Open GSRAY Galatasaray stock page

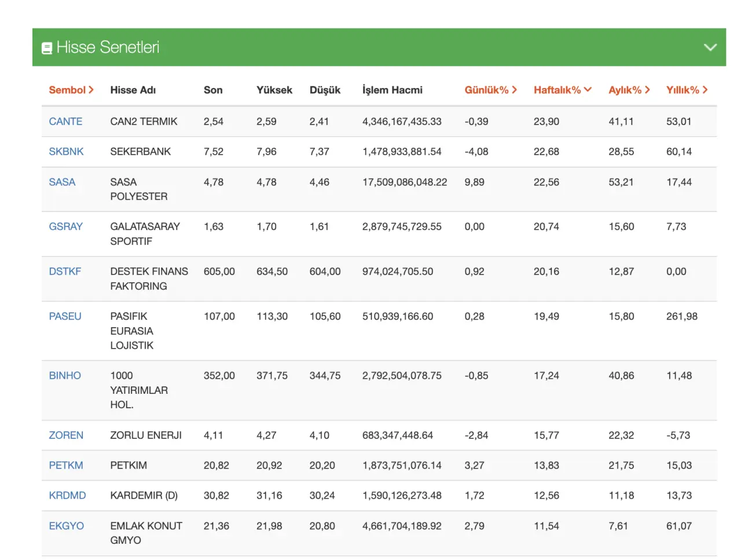[65, 226]
